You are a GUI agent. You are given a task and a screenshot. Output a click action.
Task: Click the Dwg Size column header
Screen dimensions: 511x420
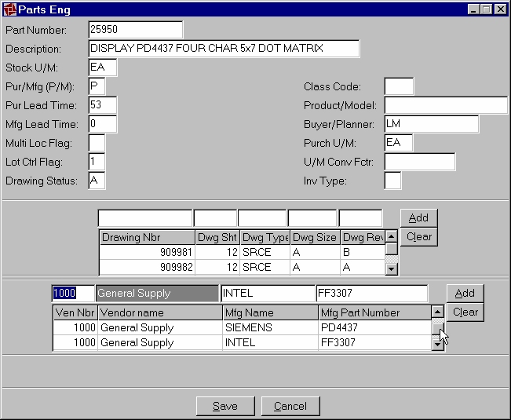tap(315, 237)
